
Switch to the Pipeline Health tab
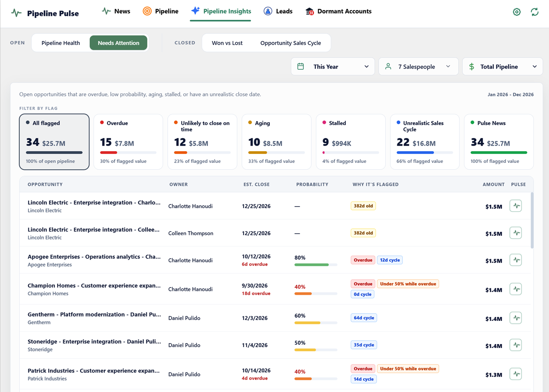coord(61,43)
